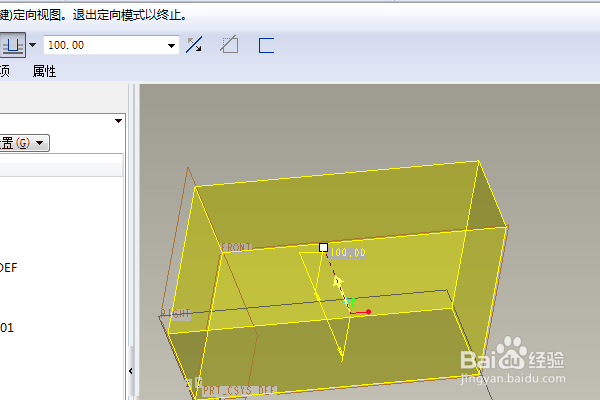Collapse the side panel with the arrow

(131, 371)
